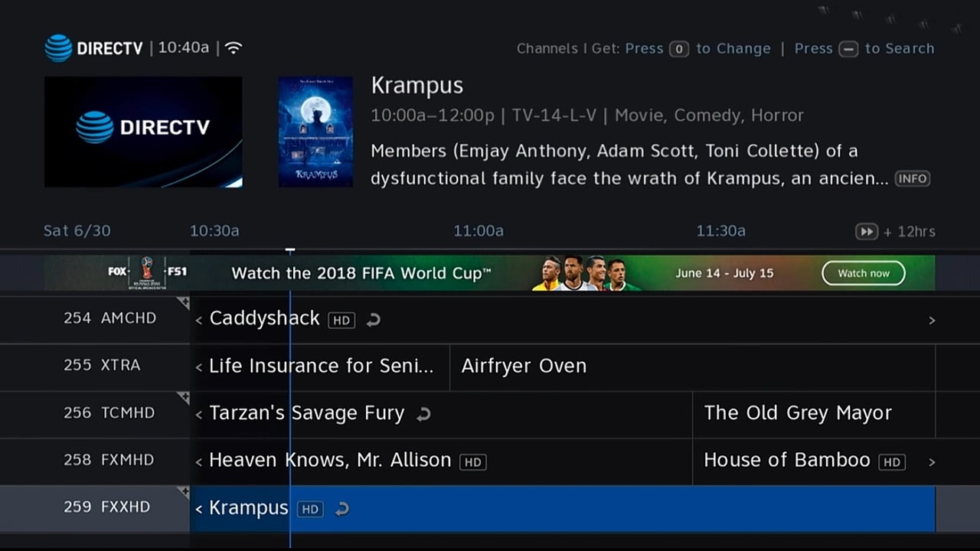The image size is (980, 551).
Task: Click the left arrow before Heaven Knows, Mr. Allison
Action: [x=198, y=462]
